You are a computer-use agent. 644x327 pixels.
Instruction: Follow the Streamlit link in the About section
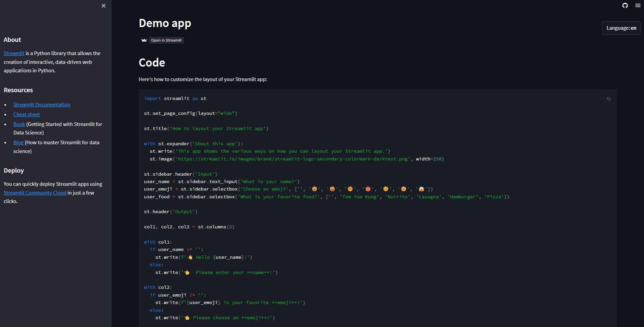(x=14, y=53)
